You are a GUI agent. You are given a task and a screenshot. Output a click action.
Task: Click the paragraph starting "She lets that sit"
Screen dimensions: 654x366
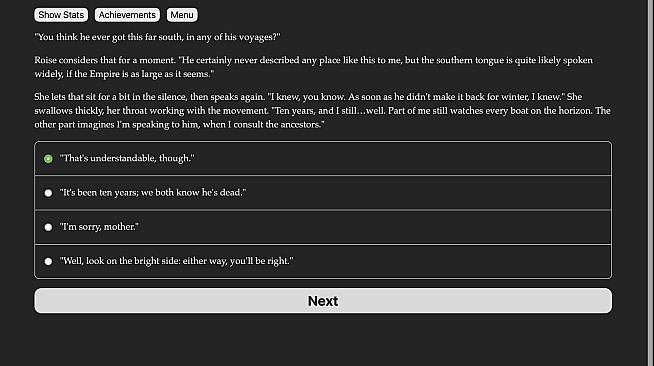323,110
